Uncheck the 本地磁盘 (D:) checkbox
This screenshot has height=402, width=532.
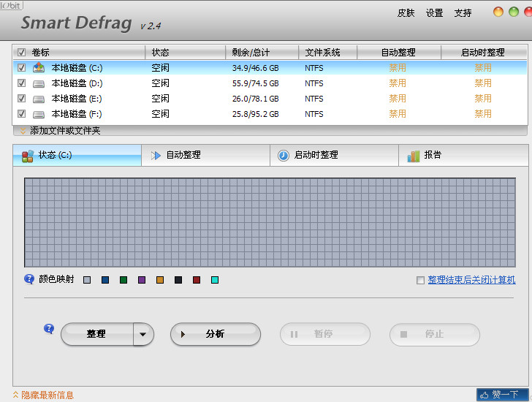[x=21, y=83]
